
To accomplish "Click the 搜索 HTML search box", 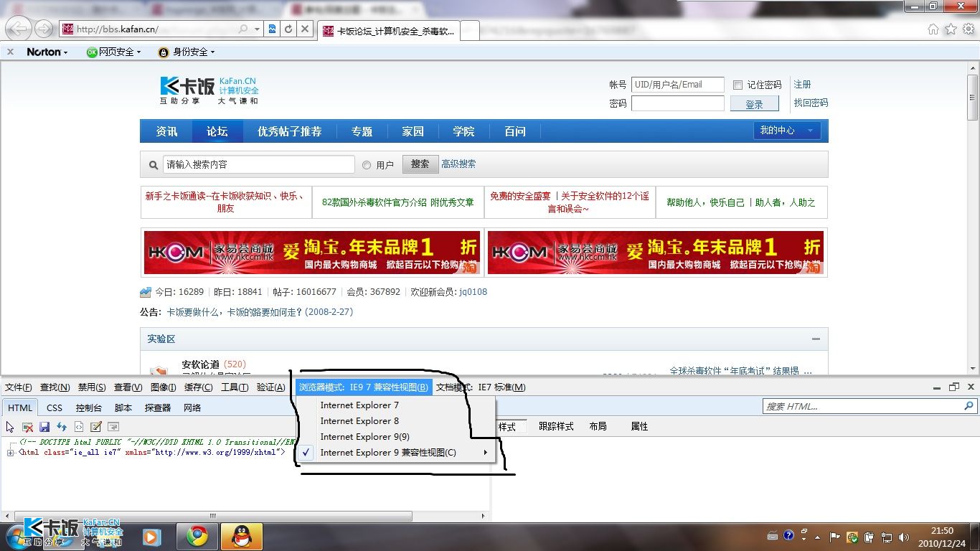I will [x=863, y=406].
